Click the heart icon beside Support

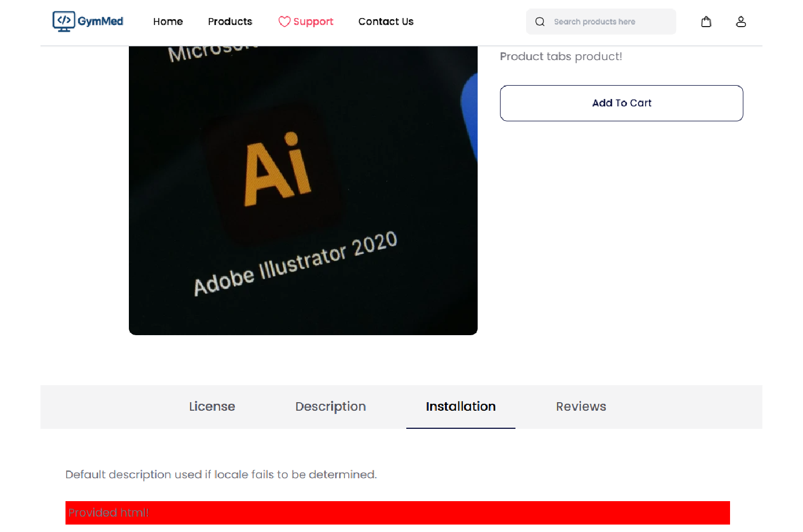284,22
